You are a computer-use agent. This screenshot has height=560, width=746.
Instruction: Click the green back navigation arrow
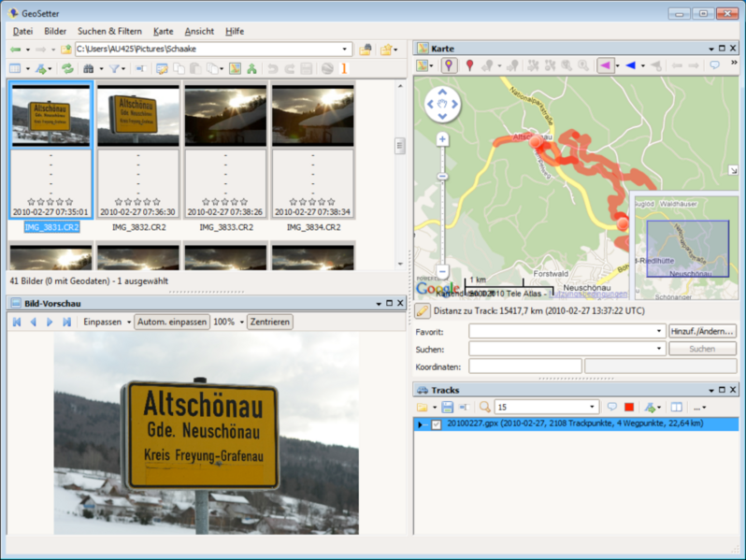pyautogui.click(x=16, y=50)
